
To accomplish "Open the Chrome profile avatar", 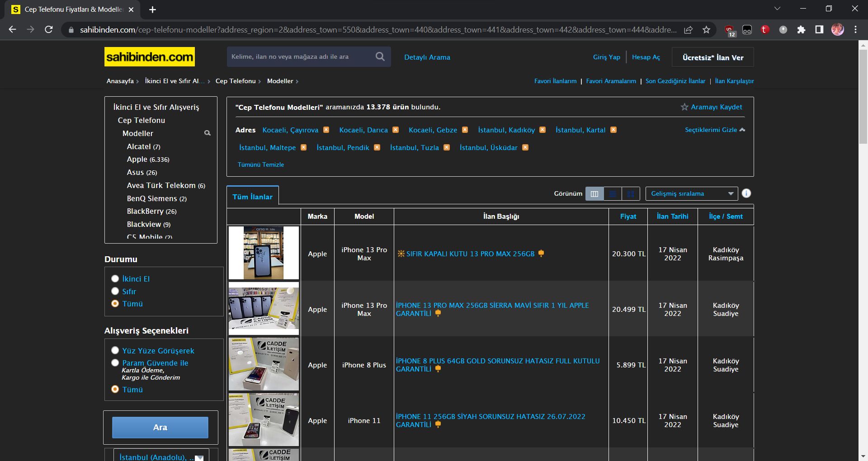I will (x=838, y=30).
